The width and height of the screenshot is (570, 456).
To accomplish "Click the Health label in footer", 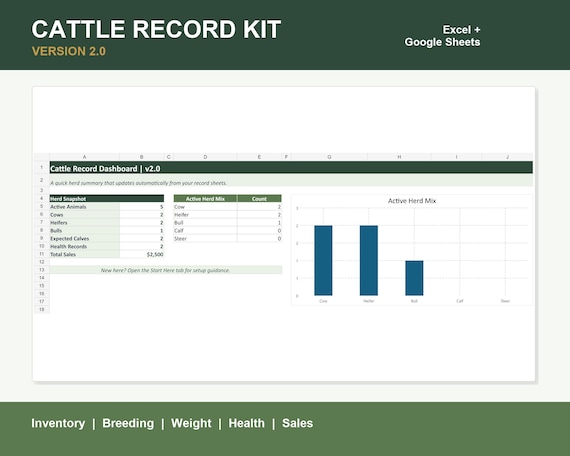I will point(246,423).
